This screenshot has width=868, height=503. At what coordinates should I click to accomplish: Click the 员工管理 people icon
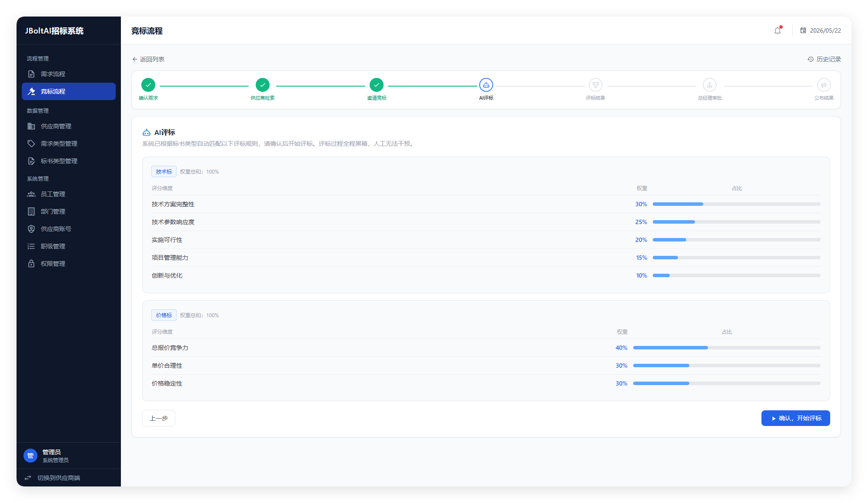[x=31, y=194]
